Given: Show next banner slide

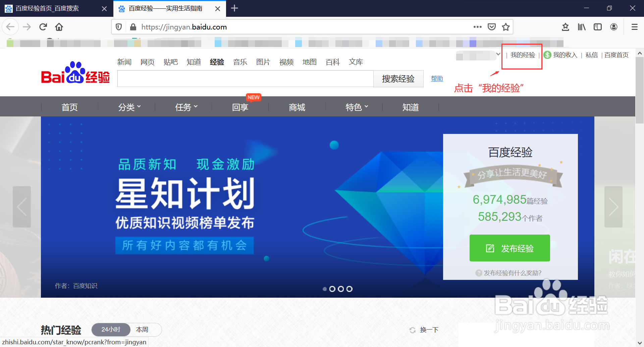Looking at the screenshot, I should click(613, 207).
